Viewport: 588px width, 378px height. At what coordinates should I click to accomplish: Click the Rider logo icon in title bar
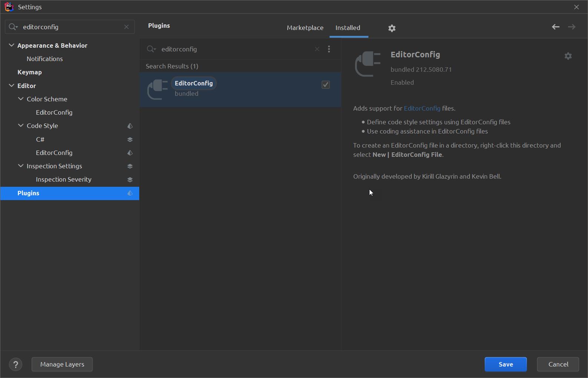tap(9, 7)
